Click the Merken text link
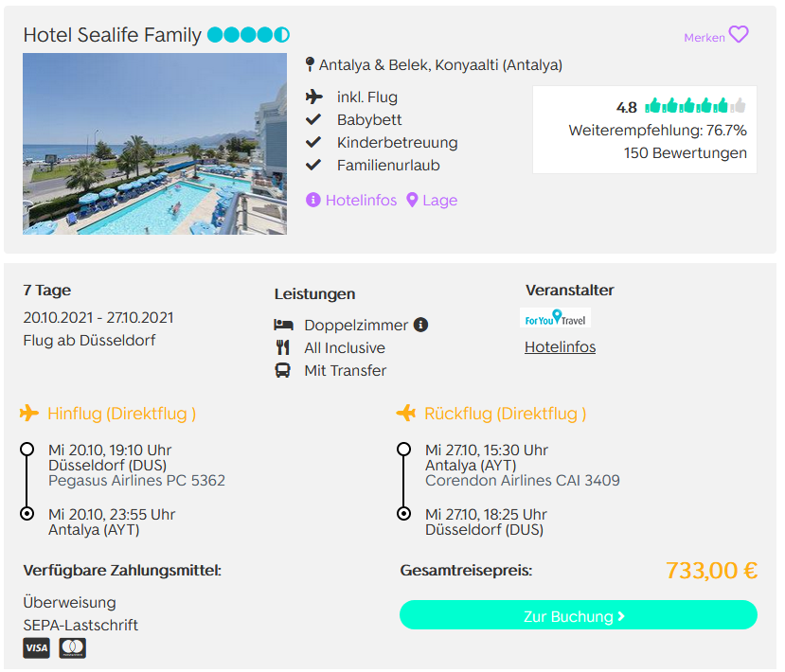Viewport: 785px width, 672px height. [704, 38]
